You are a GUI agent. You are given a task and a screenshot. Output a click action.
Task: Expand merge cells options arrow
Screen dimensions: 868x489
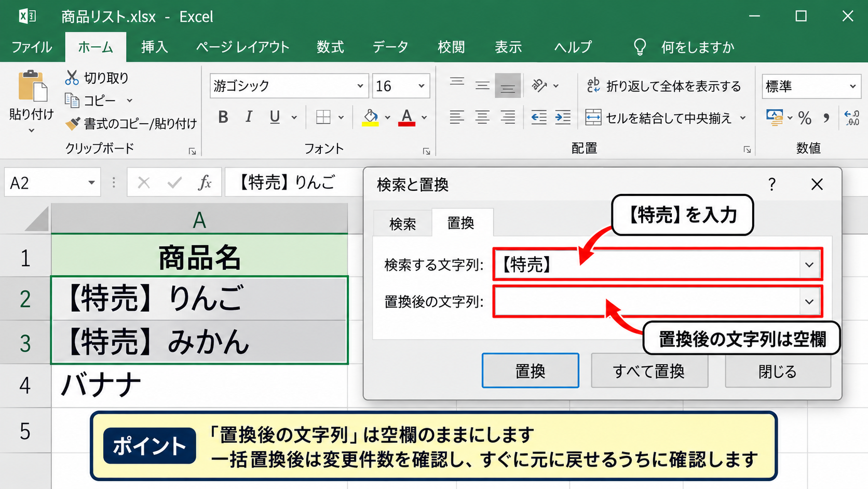(743, 118)
